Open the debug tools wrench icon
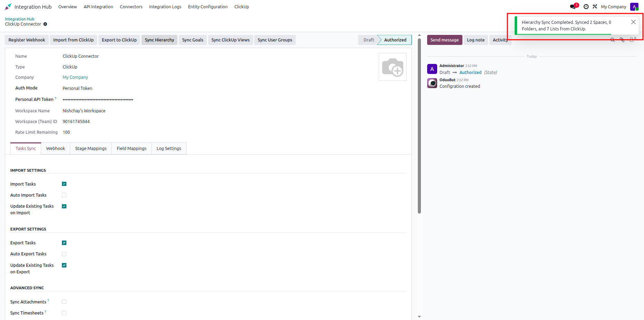644x320 pixels. click(595, 7)
